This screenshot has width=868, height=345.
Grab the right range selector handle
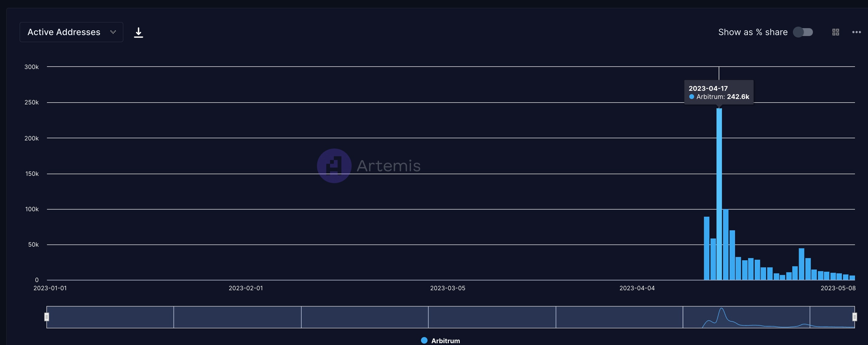(x=854, y=317)
